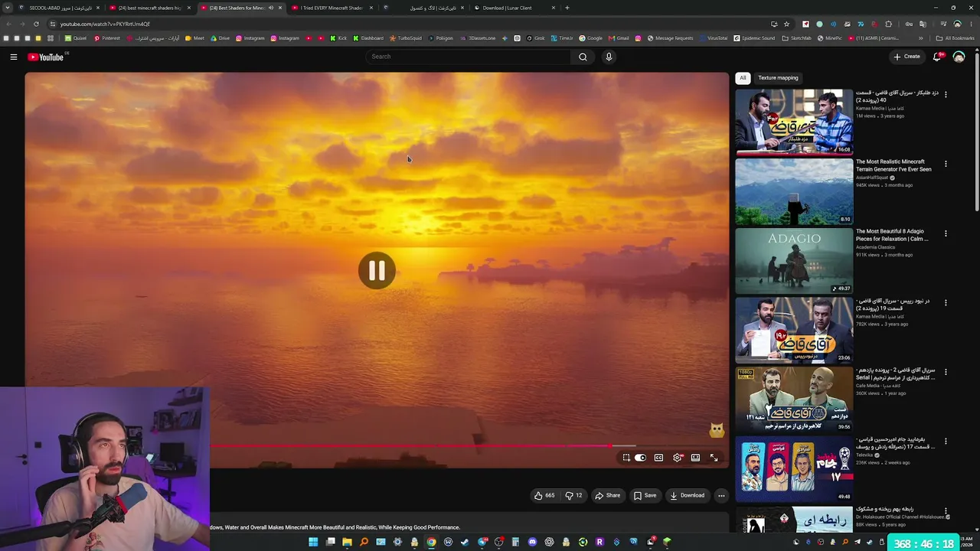Open options for the 39:56 sidebar video
The image size is (980, 551).
(946, 372)
